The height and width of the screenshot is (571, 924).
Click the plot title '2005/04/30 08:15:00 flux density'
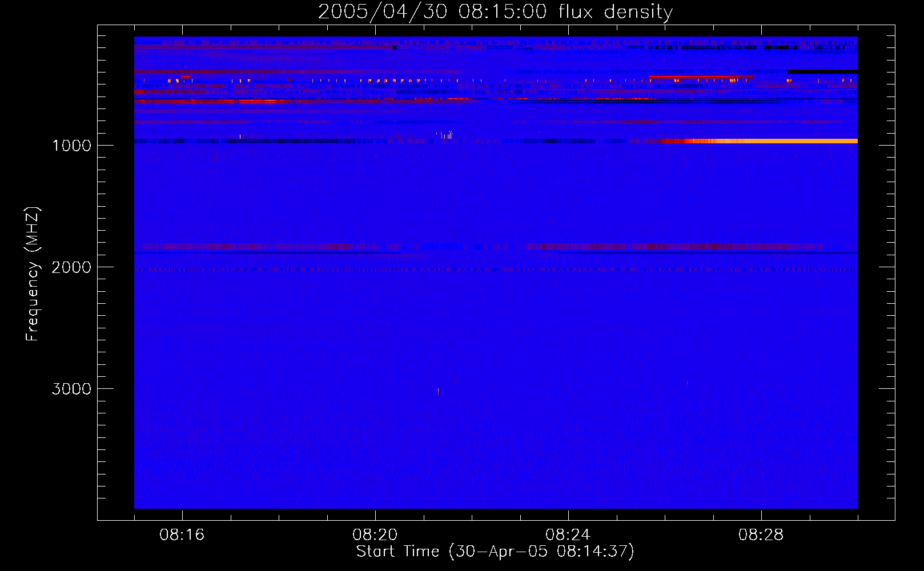click(495, 12)
